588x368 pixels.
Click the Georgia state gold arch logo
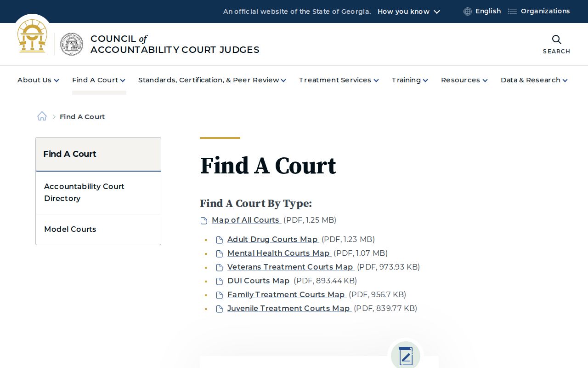tap(32, 36)
